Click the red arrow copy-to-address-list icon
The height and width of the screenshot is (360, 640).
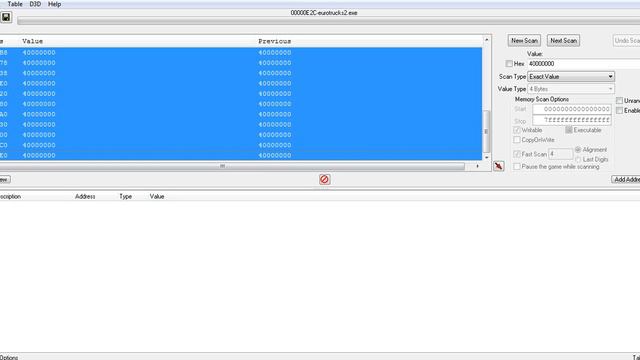point(498,166)
